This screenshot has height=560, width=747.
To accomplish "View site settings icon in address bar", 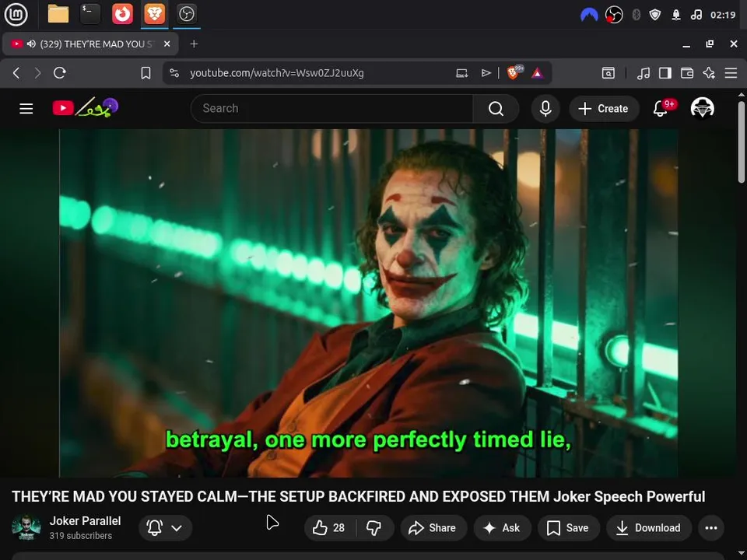I will click(x=174, y=73).
